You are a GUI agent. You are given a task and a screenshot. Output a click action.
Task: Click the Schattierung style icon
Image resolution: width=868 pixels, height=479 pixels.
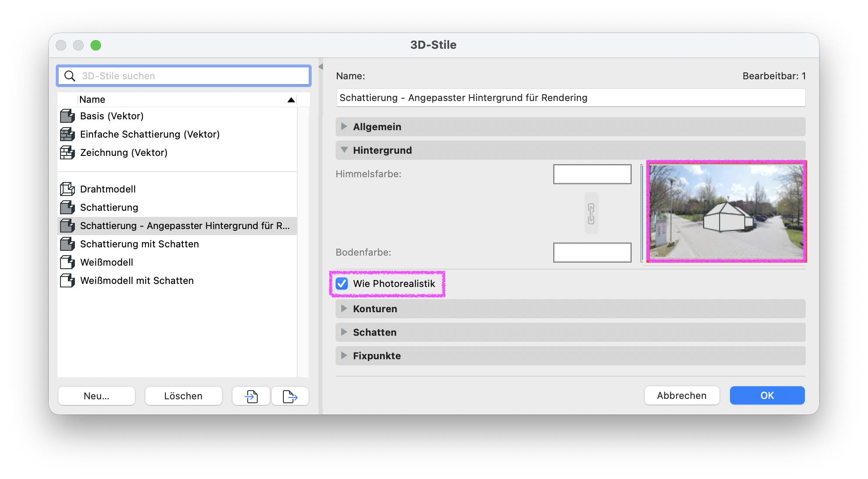coord(67,208)
